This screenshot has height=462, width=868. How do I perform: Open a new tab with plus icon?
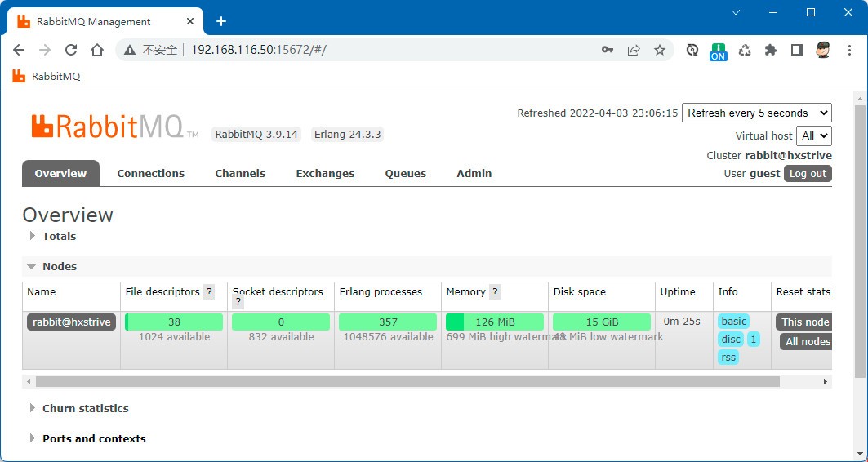[220, 21]
